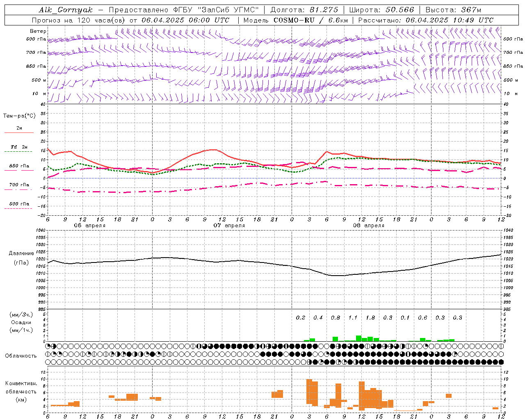Click the Конвективн. convective cloud label
The height and width of the screenshot is (420, 525).
[x=21, y=383]
